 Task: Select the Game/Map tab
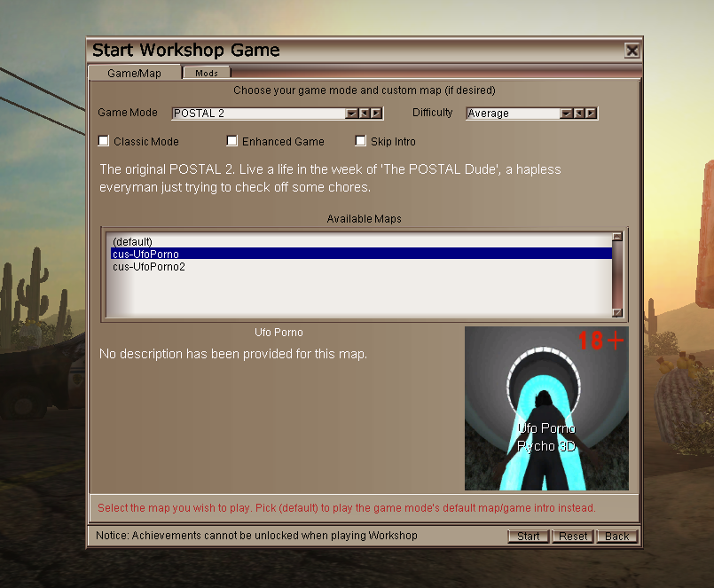[x=134, y=73]
